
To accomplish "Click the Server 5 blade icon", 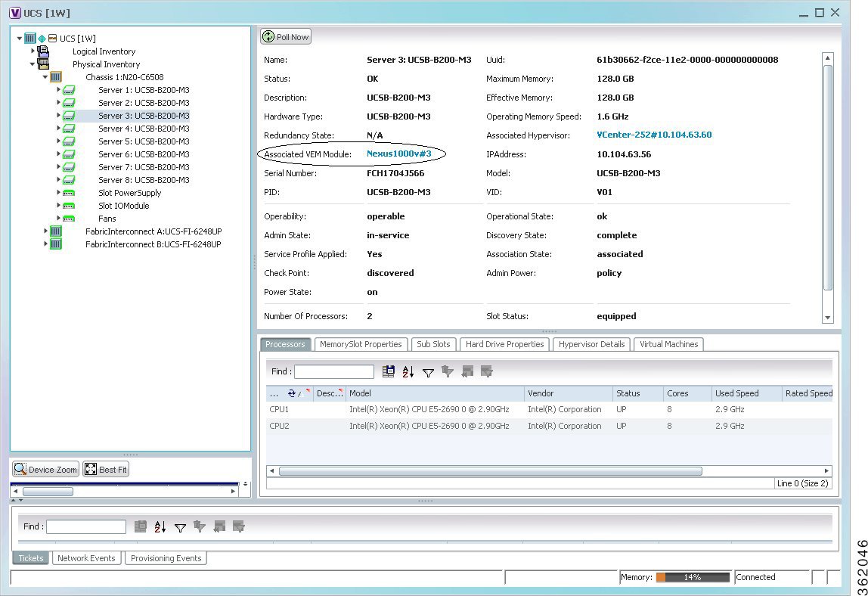I will coord(69,141).
